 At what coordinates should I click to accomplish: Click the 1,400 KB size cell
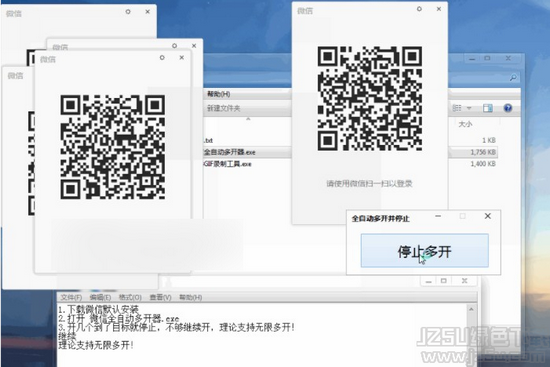tap(483, 164)
